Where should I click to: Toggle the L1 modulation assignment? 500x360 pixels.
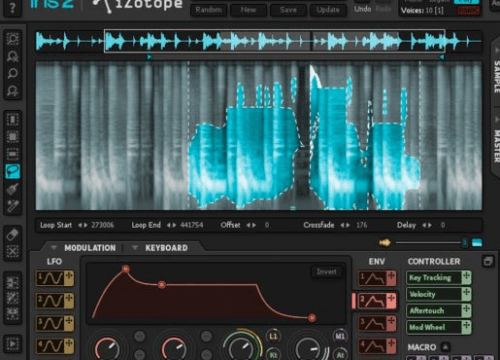click(x=273, y=336)
